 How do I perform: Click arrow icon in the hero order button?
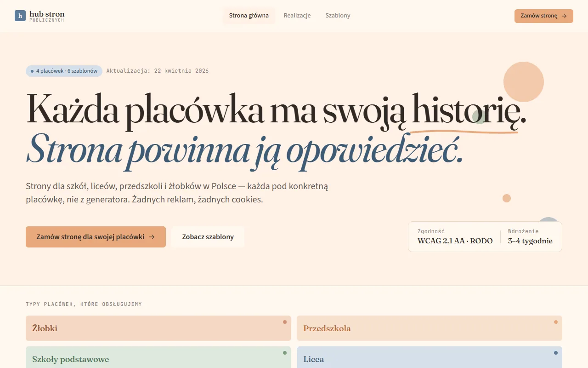152,237
